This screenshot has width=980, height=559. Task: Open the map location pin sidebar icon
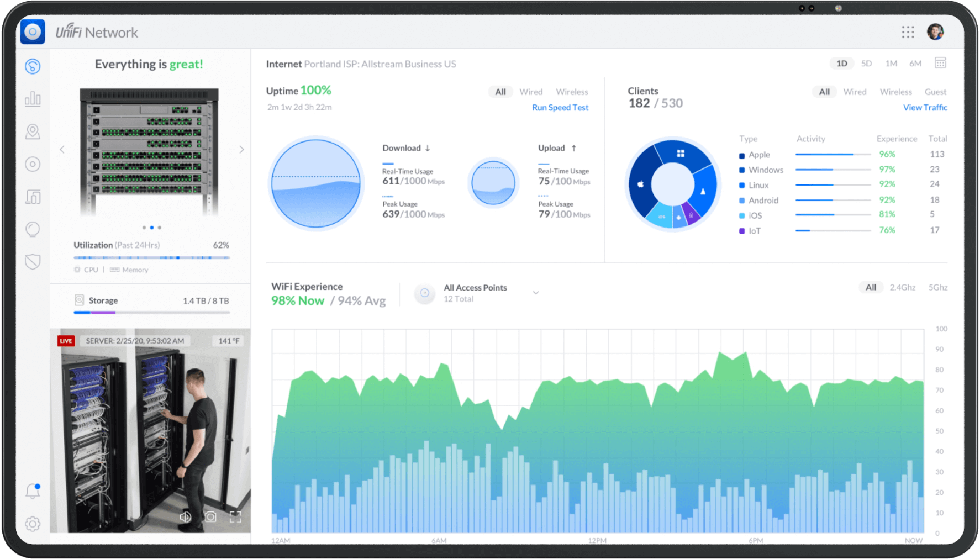coord(33,131)
